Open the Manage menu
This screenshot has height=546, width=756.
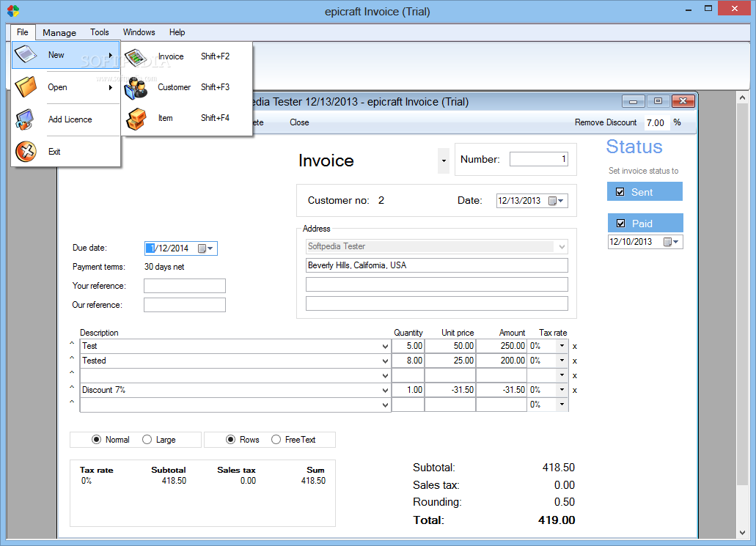click(x=59, y=33)
